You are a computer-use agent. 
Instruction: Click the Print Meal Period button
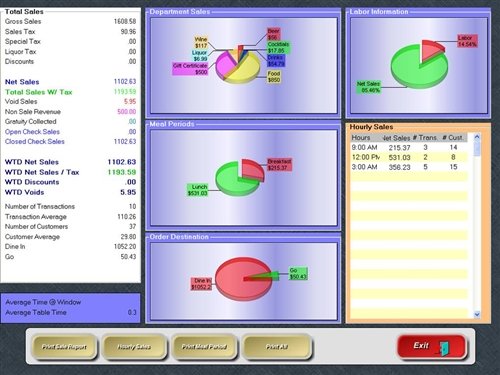coord(204,347)
